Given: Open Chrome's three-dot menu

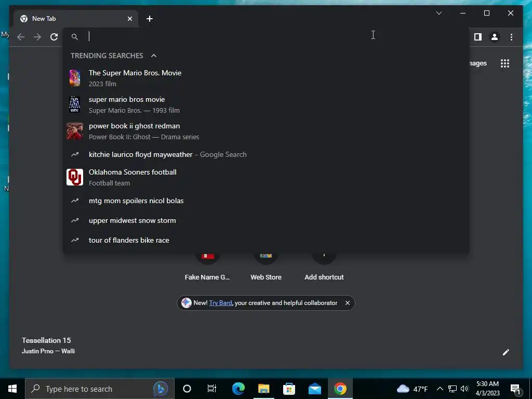Looking at the screenshot, I should pyautogui.click(x=511, y=37).
